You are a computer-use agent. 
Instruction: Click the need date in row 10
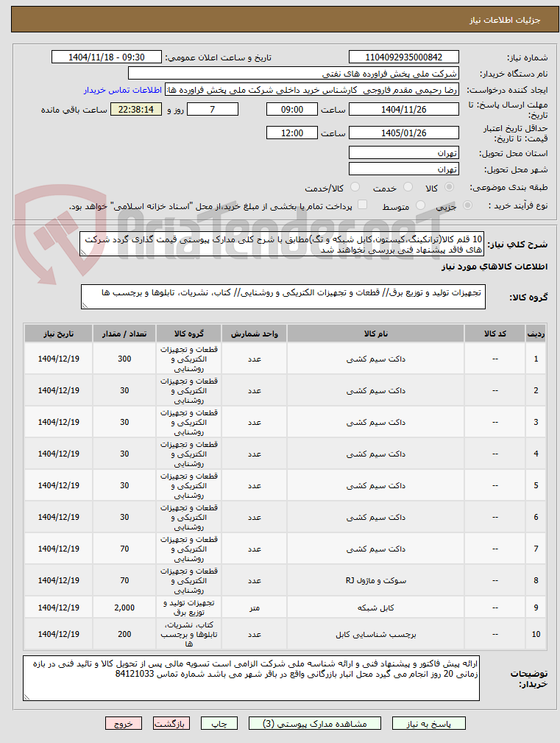pyautogui.click(x=59, y=635)
